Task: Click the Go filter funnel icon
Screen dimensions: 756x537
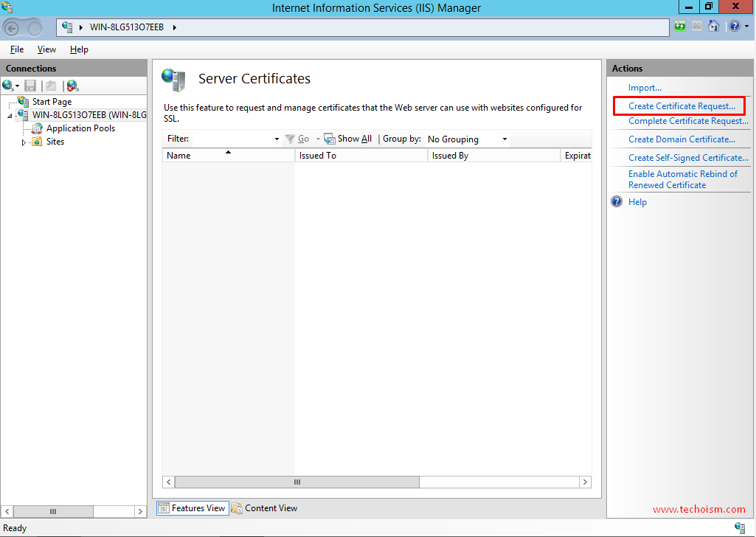Action: [290, 139]
